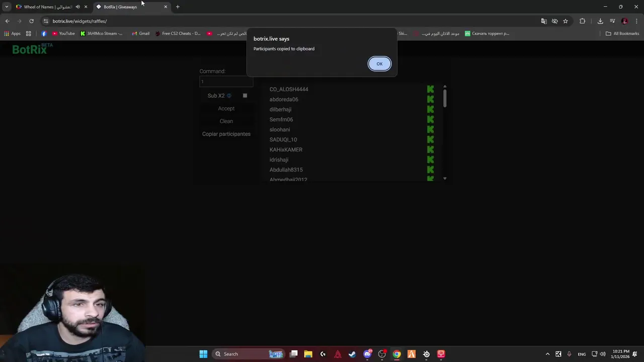Click the address bar URL
The image size is (644, 362).
[79, 21]
